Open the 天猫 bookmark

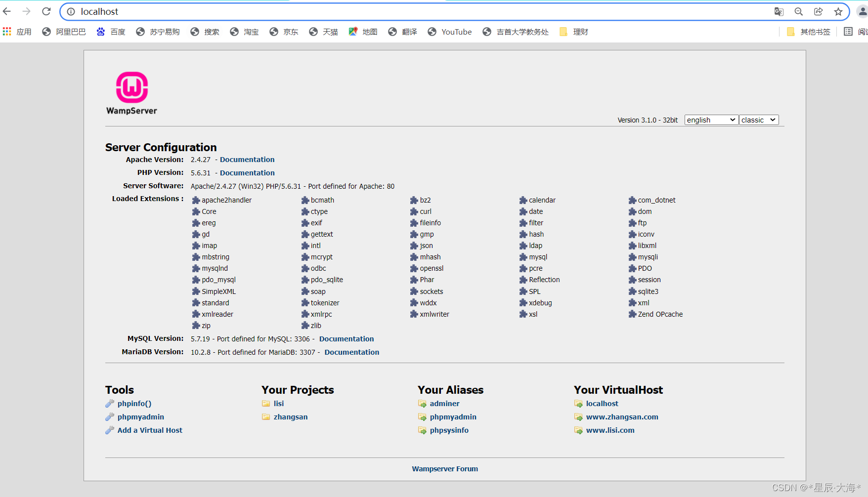click(x=323, y=32)
